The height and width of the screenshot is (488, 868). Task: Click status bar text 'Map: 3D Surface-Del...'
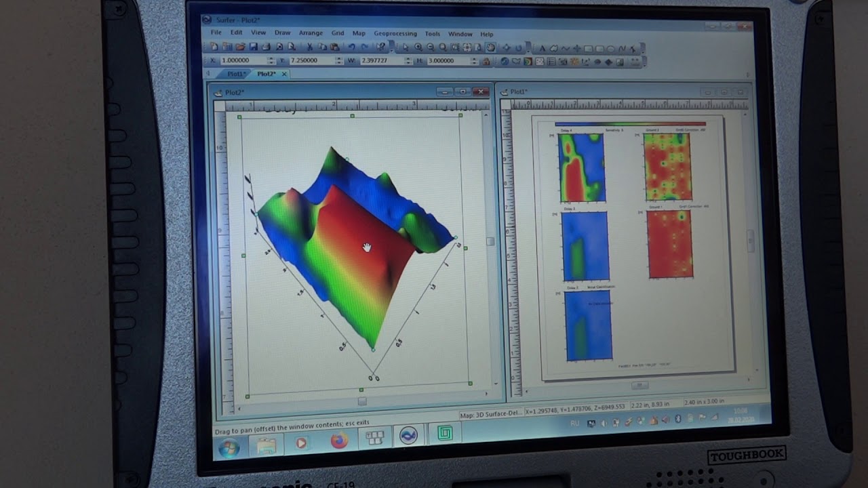click(490, 415)
